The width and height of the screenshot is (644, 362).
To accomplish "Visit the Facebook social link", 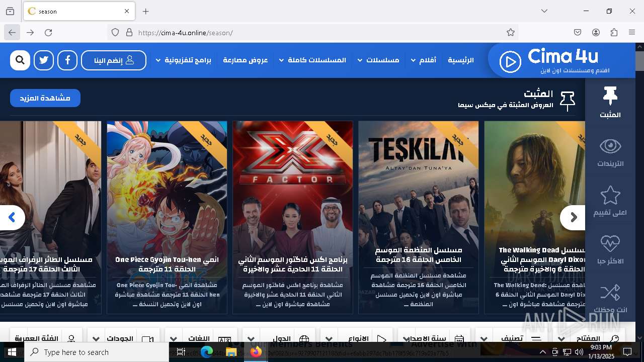I will (67, 60).
